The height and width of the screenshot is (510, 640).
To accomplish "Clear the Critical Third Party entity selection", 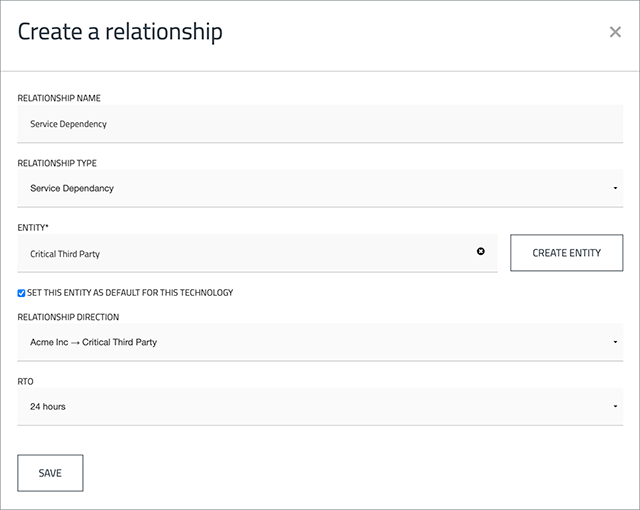I will tap(480, 251).
